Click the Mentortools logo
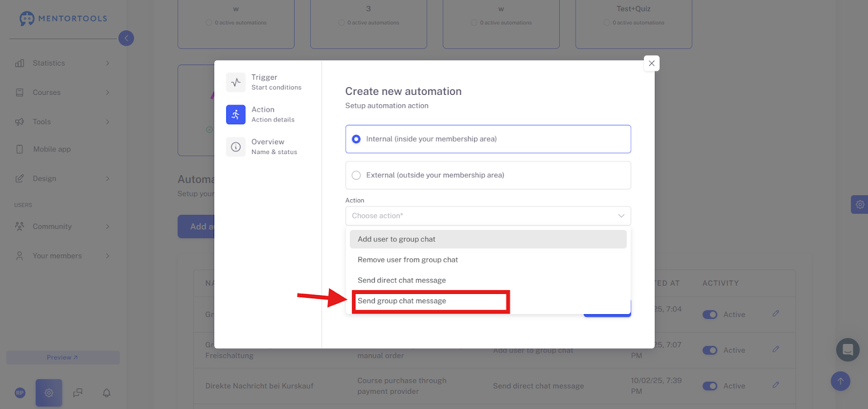Image resolution: width=868 pixels, height=409 pixels. [63, 18]
